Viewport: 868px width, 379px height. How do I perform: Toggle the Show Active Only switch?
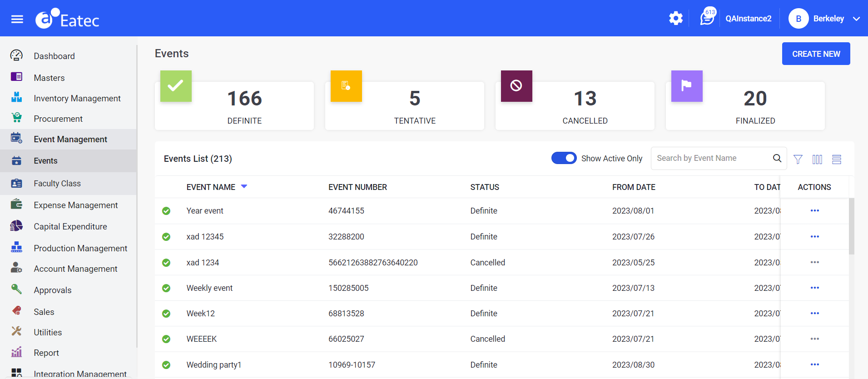[x=564, y=158]
